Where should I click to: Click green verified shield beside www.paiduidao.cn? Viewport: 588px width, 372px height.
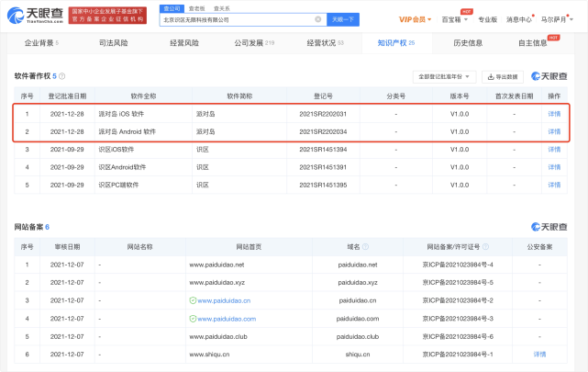[x=193, y=300]
